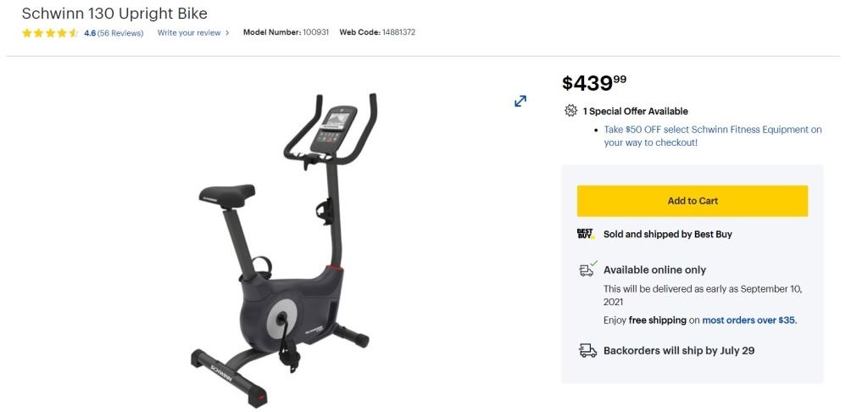
Task: Click the model number 100931
Action: pyautogui.click(x=315, y=32)
